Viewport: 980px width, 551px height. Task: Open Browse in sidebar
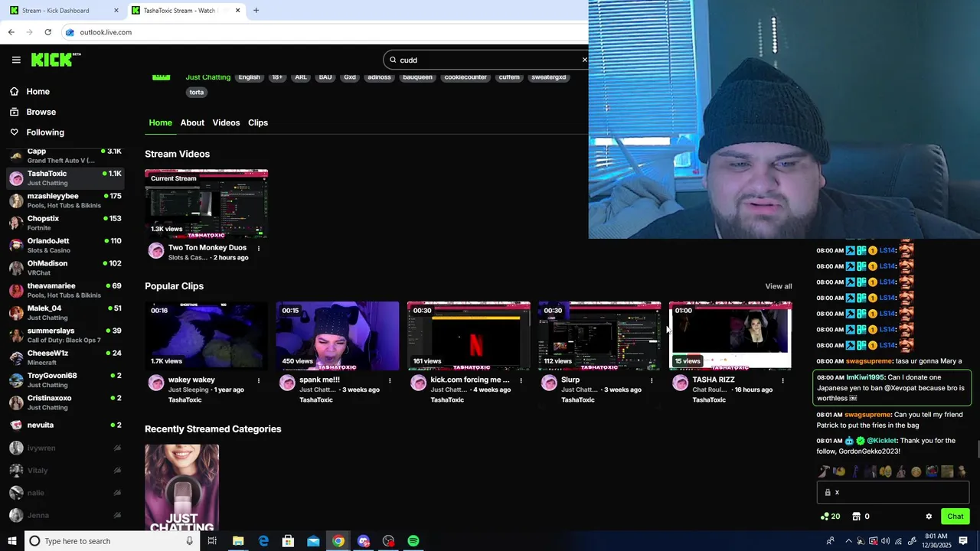click(41, 112)
